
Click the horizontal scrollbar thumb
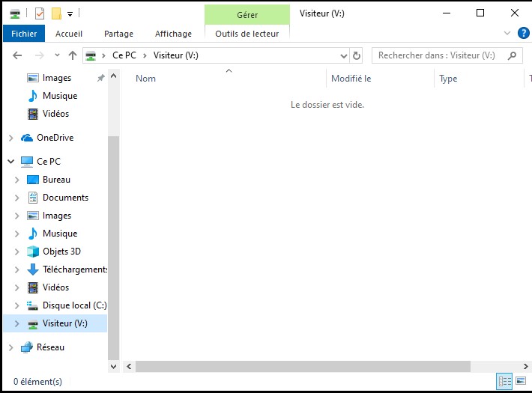(303, 367)
